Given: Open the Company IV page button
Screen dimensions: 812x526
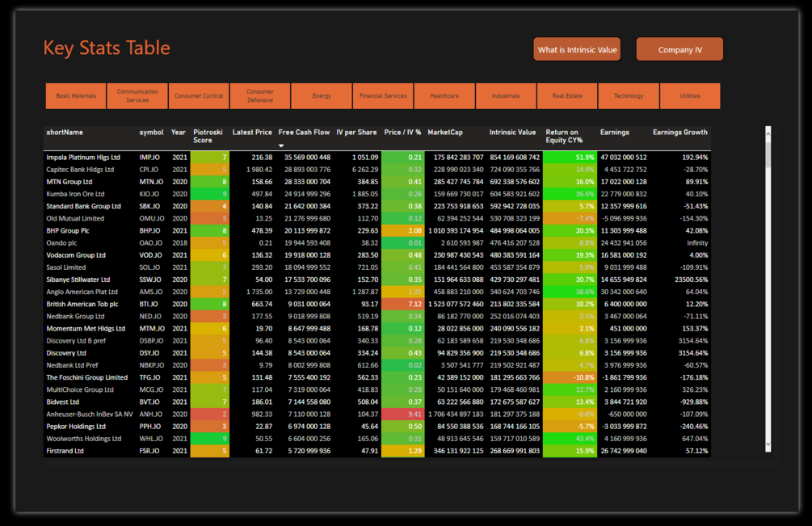Looking at the screenshot, I should coord(679,49).
